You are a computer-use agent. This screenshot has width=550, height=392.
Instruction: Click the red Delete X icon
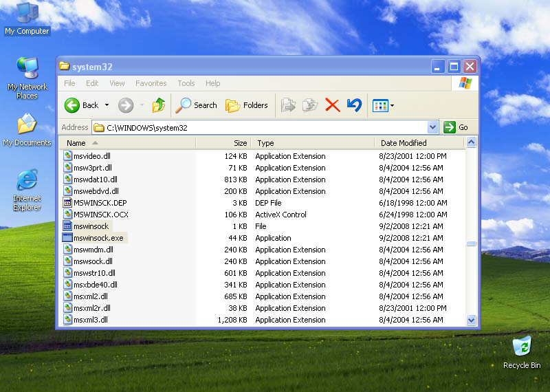332,105
